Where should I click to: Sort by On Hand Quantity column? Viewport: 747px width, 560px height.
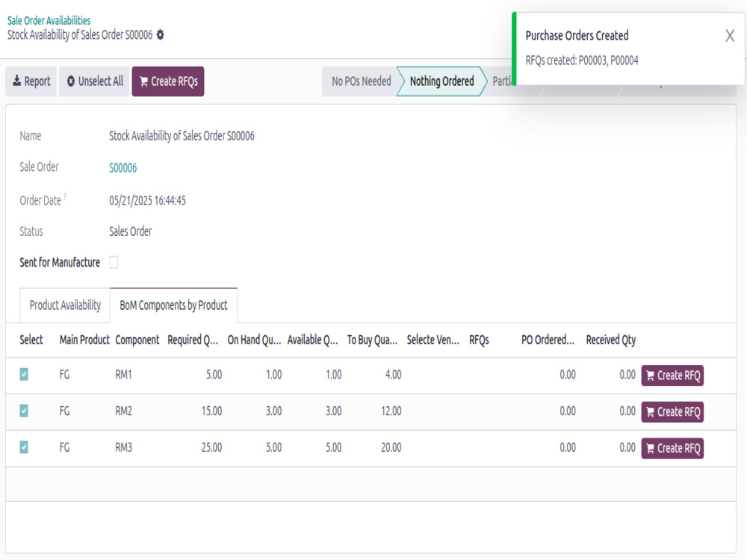pos(254,340)
